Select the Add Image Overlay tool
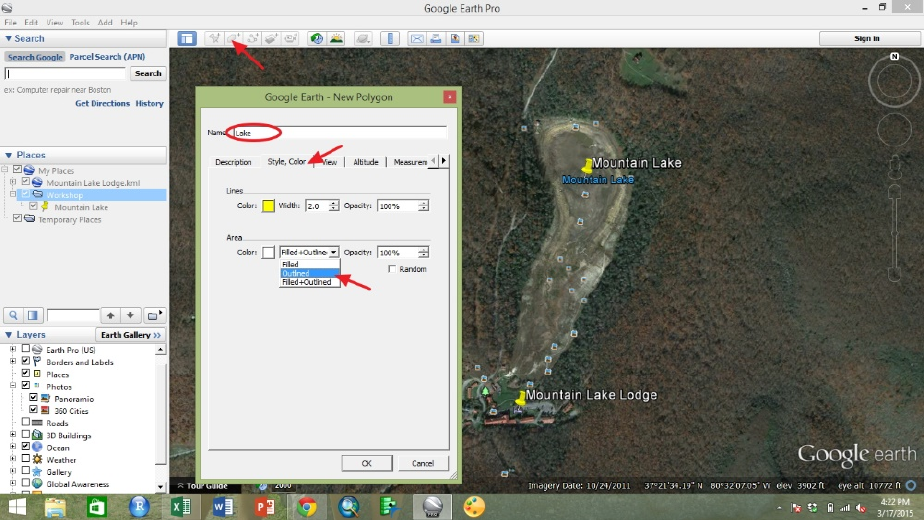The width and height of the screenshot is (924, 520). pos(271,39)
